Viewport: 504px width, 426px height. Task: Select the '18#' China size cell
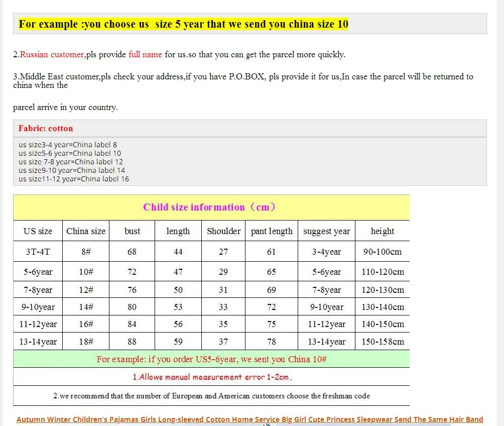(86, 342)
